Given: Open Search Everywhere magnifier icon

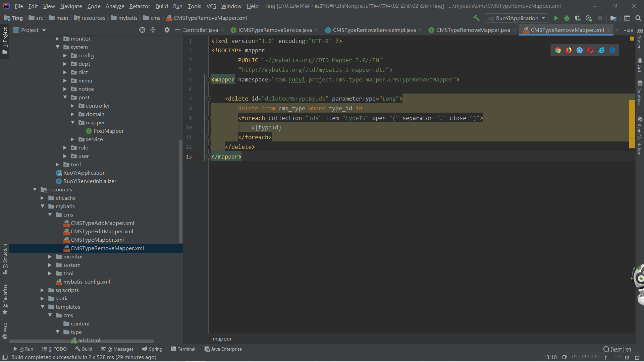Looking at the screenshot, I should [x=638, y=18].
